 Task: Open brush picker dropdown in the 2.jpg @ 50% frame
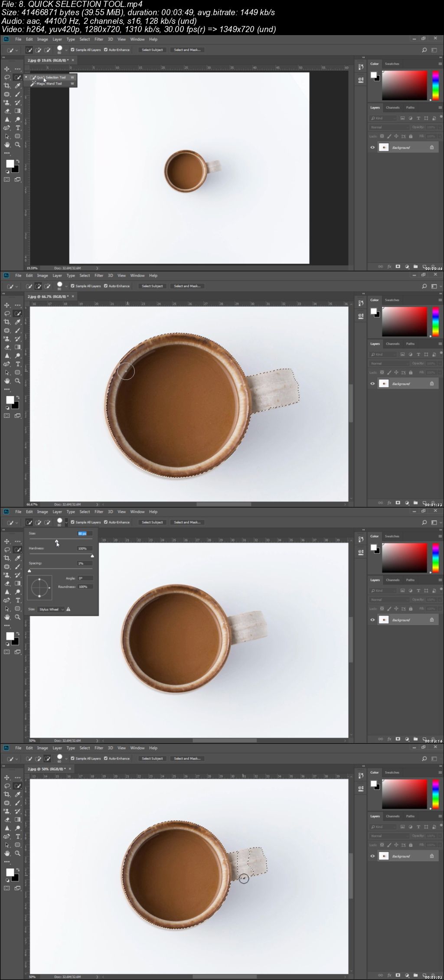(x=66, y=759)
